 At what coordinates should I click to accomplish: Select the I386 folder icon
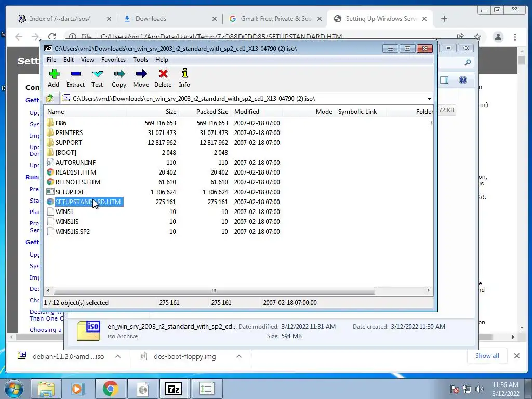[50, 123]
